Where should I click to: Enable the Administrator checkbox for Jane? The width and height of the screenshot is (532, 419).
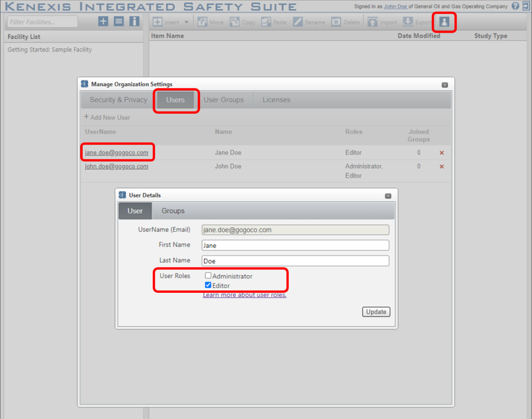[208, 275]
